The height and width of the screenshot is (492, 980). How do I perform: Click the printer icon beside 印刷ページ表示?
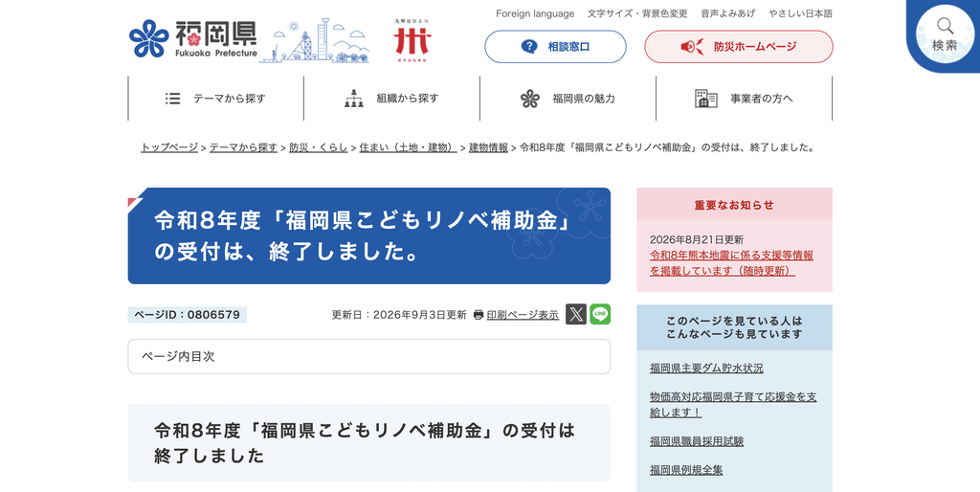(x=479, y=315)
